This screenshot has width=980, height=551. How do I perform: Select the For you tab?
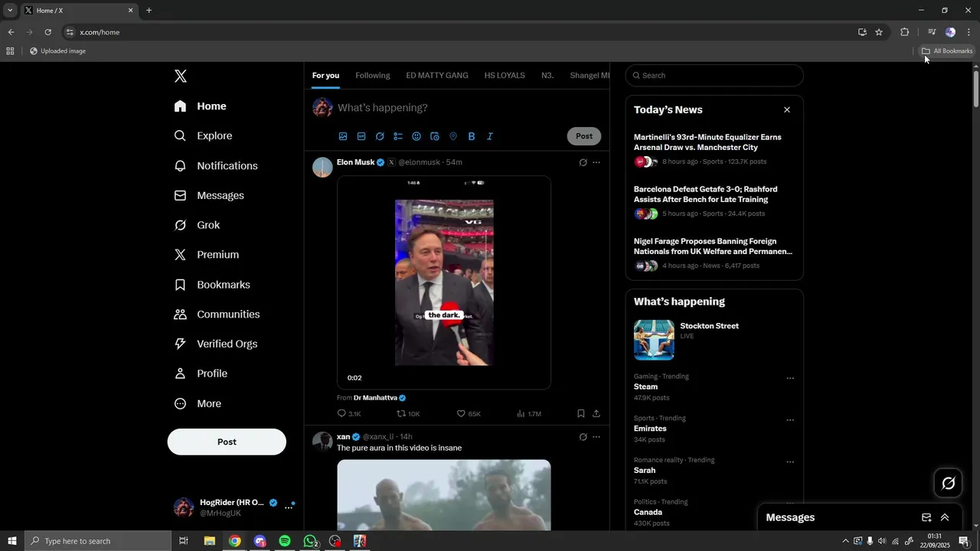[325, 76]
